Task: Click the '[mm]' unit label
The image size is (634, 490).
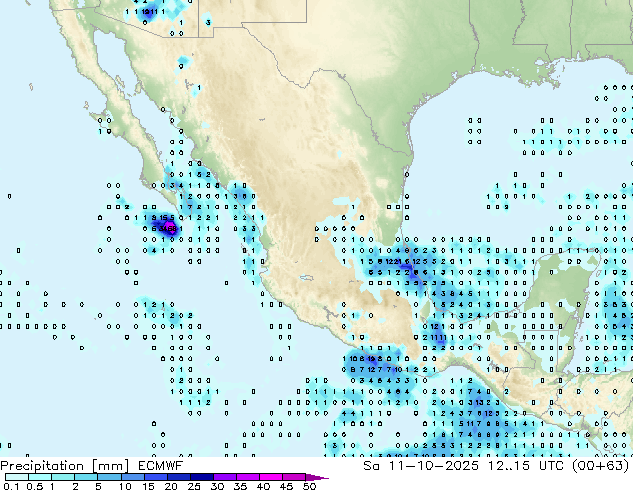Action: (x=111, y=466)
